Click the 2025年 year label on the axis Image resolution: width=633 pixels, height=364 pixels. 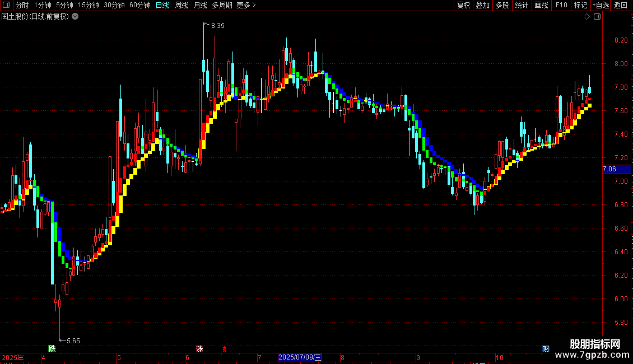coord(12,357)
